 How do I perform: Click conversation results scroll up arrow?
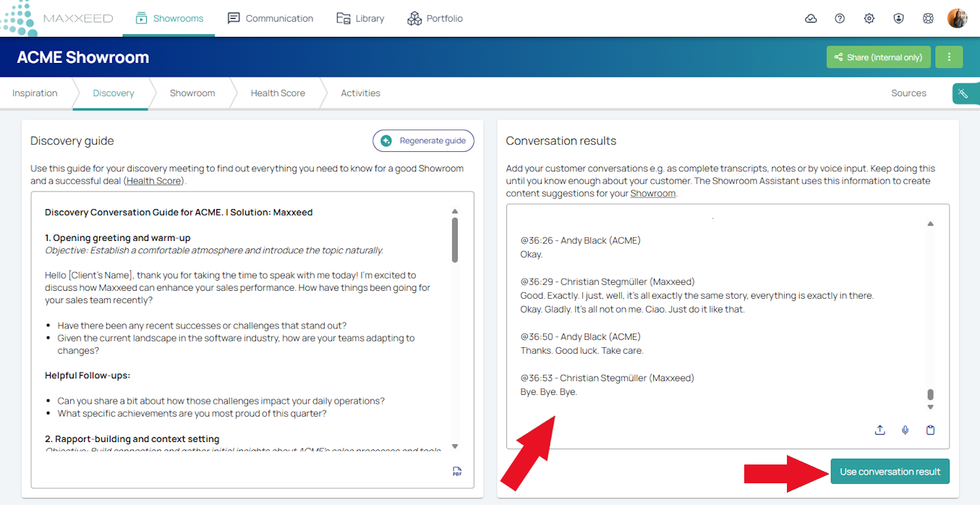931,224
